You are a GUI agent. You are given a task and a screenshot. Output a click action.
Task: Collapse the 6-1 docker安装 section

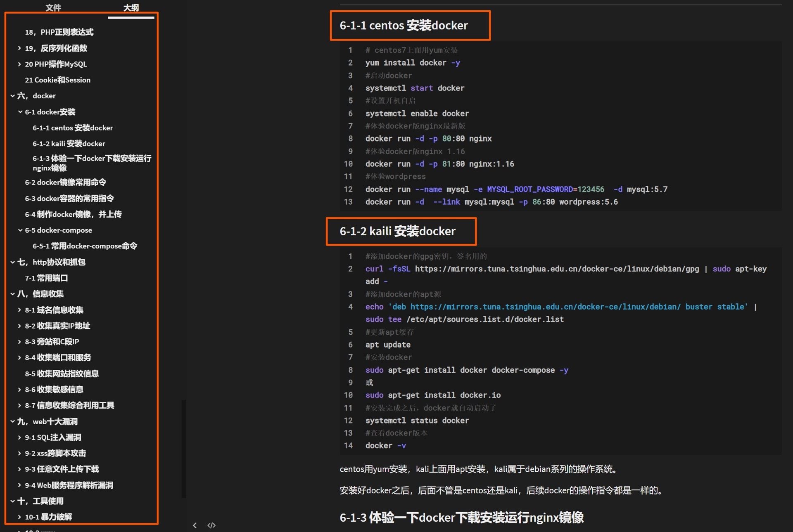click(x=20, y=112)
